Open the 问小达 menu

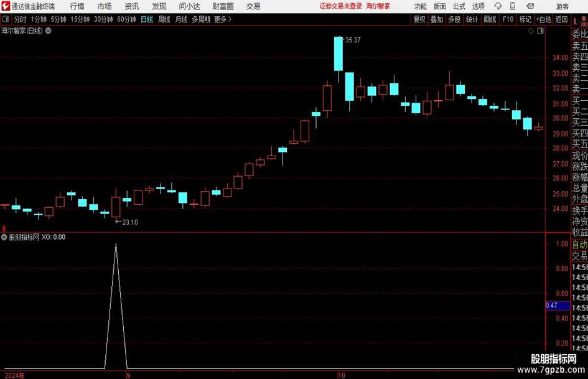coord(189,6)
